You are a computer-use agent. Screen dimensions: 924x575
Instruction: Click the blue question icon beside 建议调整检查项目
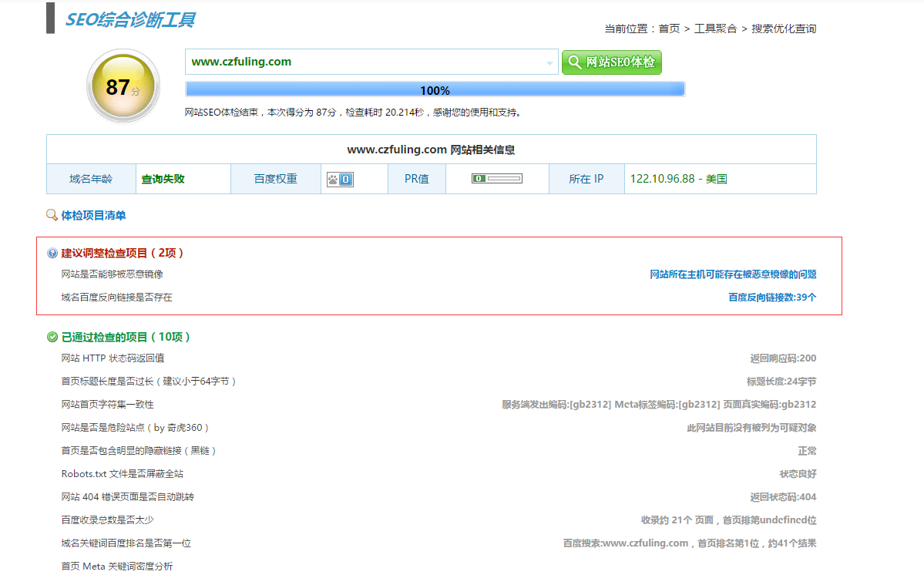point(52,253)
